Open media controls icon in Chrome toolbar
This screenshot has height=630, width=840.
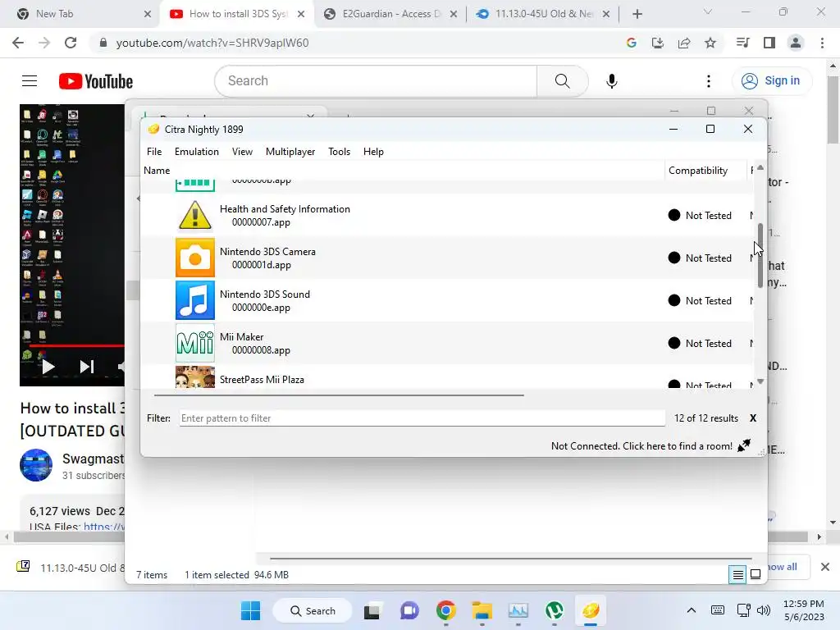[742, 43]
